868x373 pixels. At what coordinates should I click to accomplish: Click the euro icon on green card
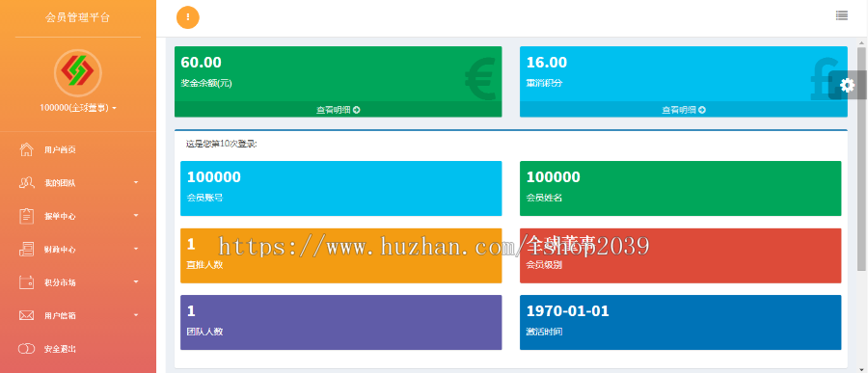pyautogui.click(x=479, y=80)
